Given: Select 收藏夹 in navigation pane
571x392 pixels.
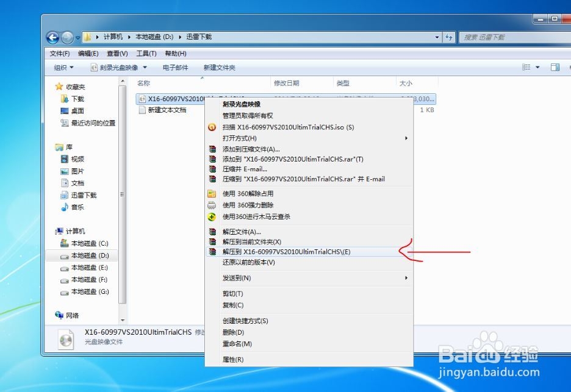Looking at the screenshot, I should click(x=70, y=87).
